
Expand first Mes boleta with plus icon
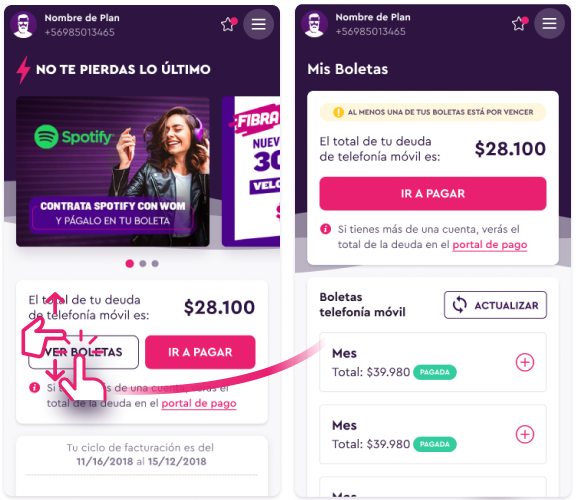(525, 362)
